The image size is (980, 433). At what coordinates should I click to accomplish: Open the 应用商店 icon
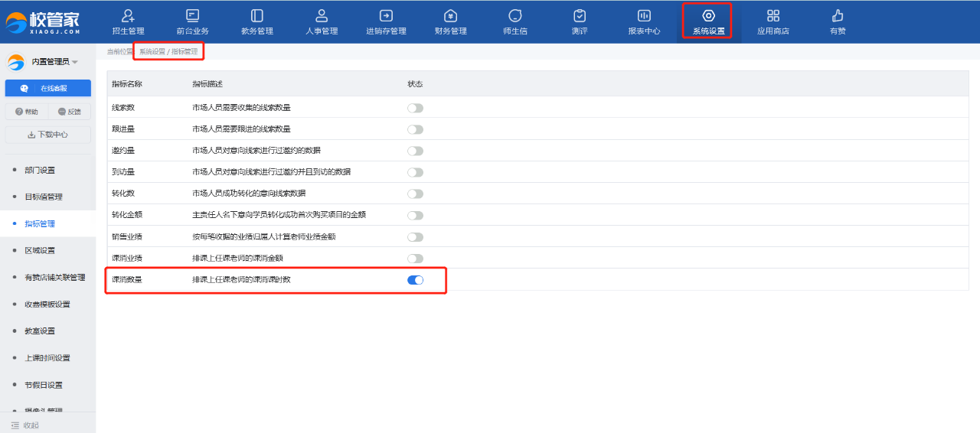click(773, 16)
